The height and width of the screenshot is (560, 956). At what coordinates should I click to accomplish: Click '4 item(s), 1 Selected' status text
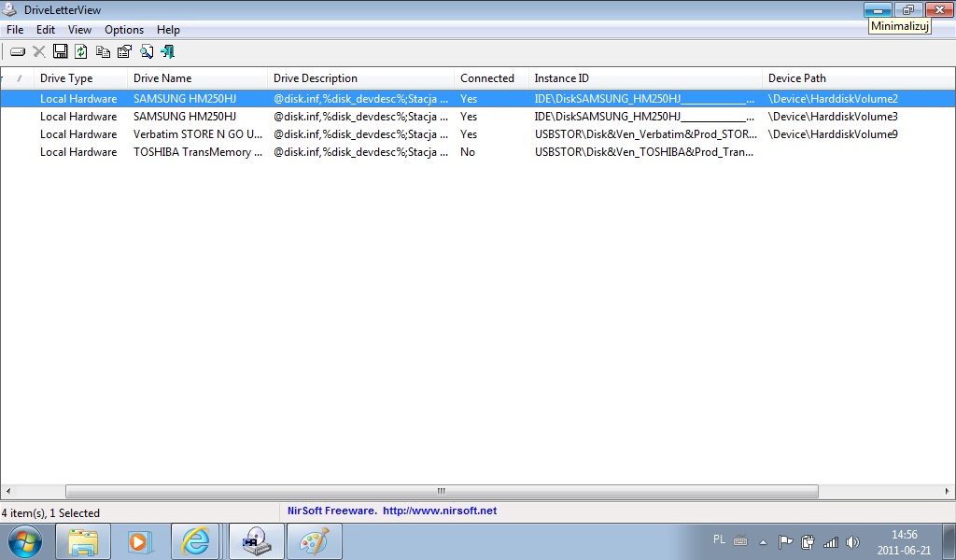[50, 513]
